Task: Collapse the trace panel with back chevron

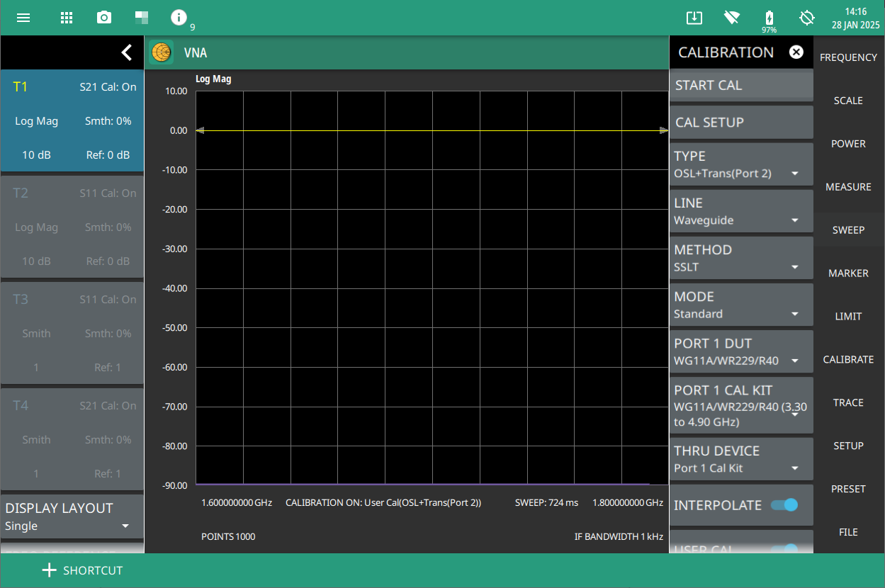Action: tap(126, 52)
